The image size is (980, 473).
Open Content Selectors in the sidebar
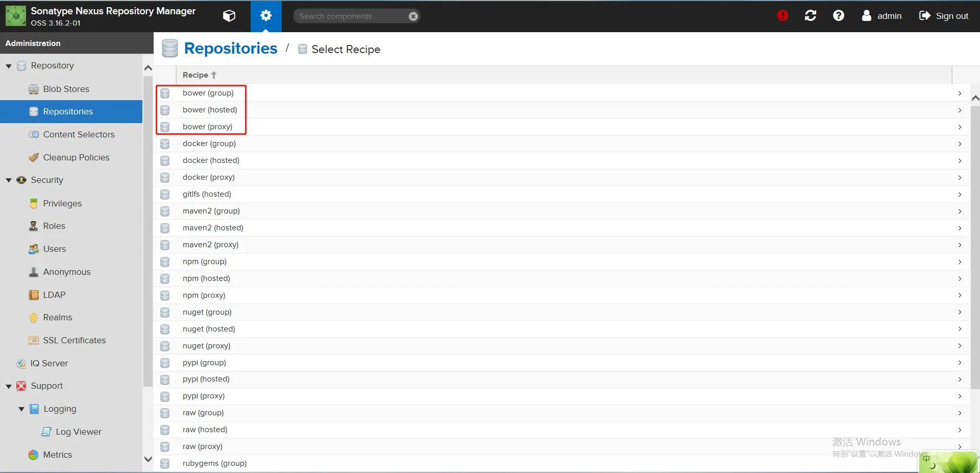pos(79,134)
